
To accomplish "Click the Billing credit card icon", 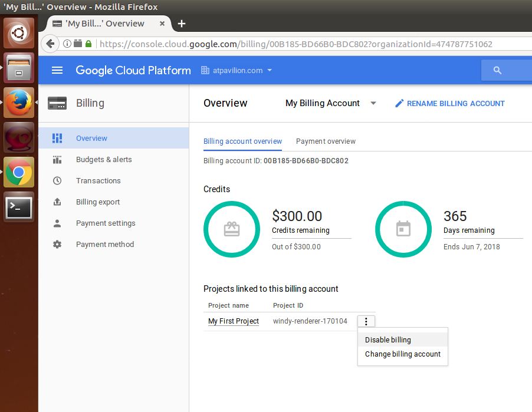I will [x=57, y=103].
